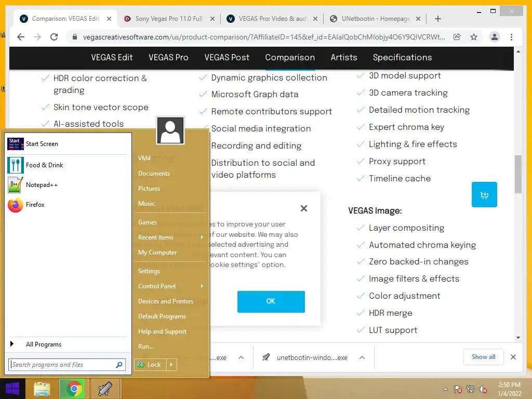This screenshot has height=399, width=532.
Task: Open Artists nav item
Action: pyautogui.click(x=344, y=57)
